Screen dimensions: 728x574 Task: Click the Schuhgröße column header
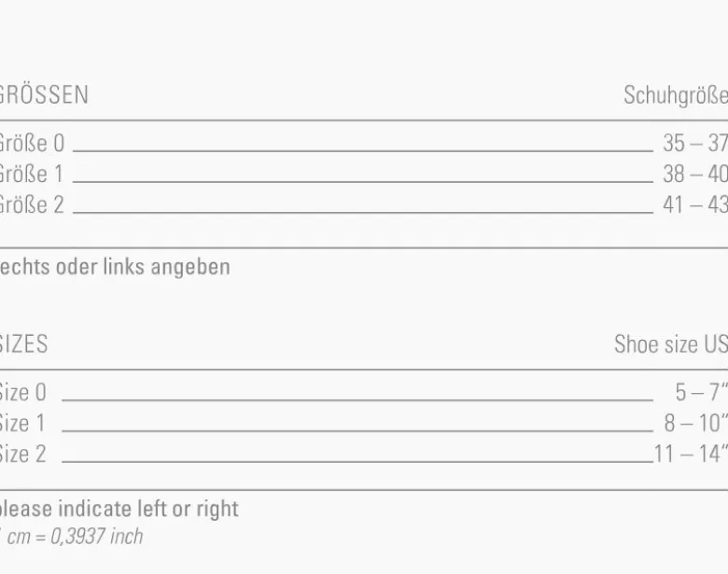(676, 95)
